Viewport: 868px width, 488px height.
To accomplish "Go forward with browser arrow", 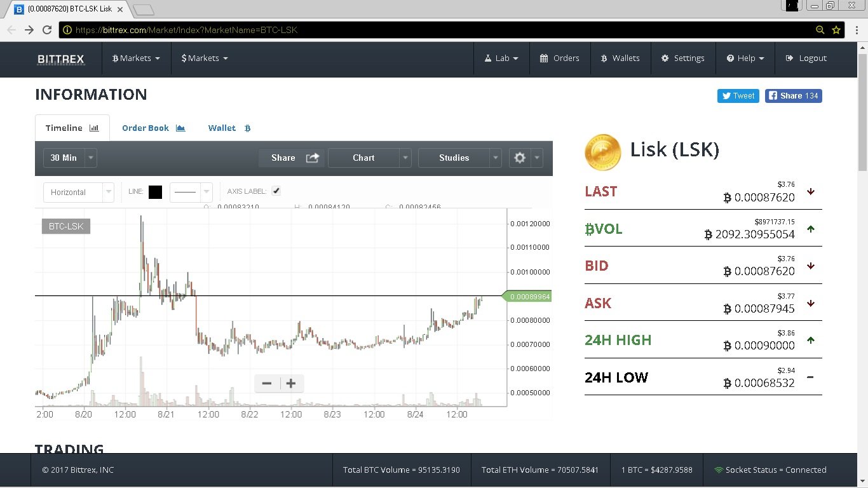I will click(x=29, y=30).
